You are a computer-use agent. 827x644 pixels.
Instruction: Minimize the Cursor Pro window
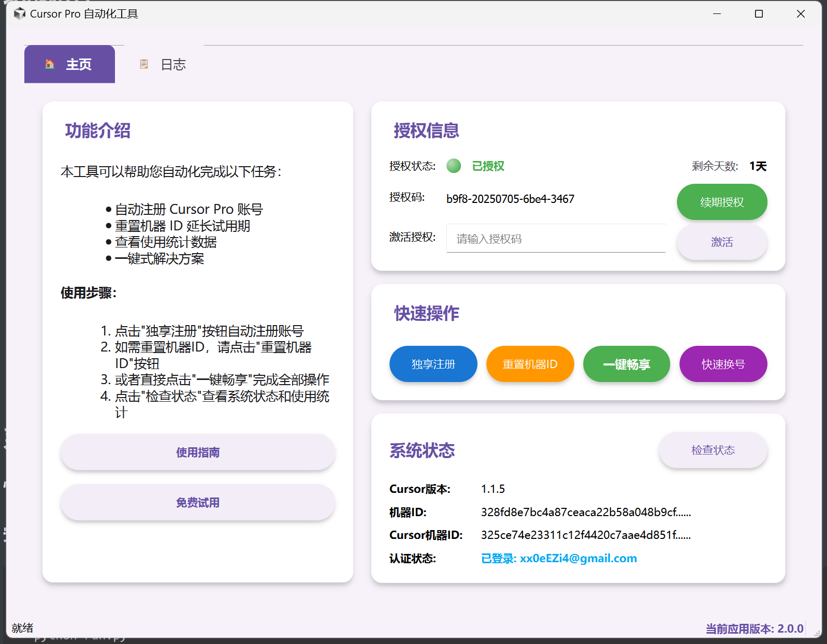(717, 14)
